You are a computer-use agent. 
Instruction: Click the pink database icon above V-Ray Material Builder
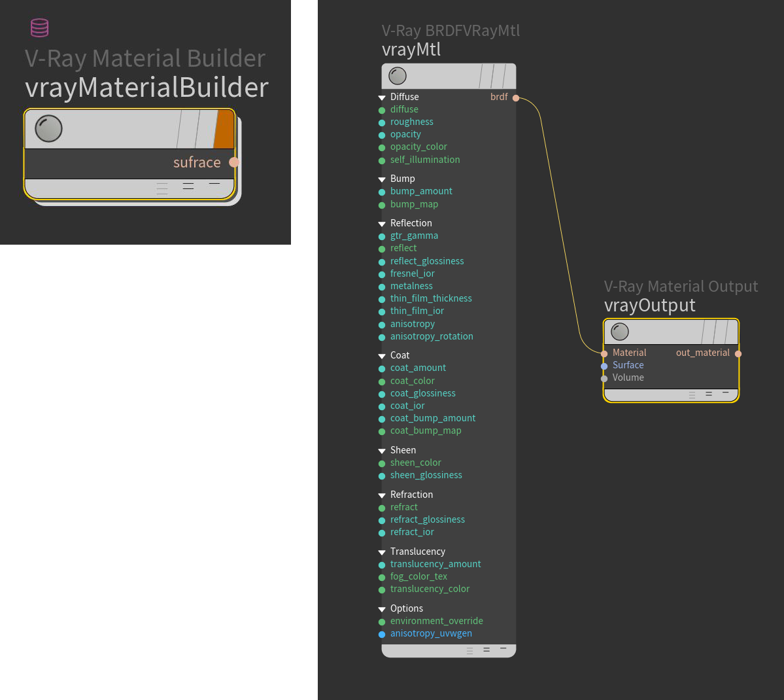[x=39, y=27]
